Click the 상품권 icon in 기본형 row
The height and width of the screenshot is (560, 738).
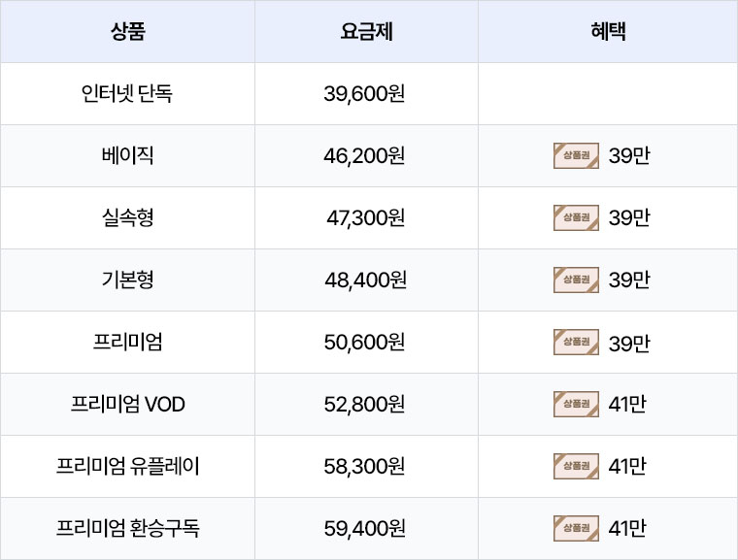pyautogui.click(x=576, y=280)
